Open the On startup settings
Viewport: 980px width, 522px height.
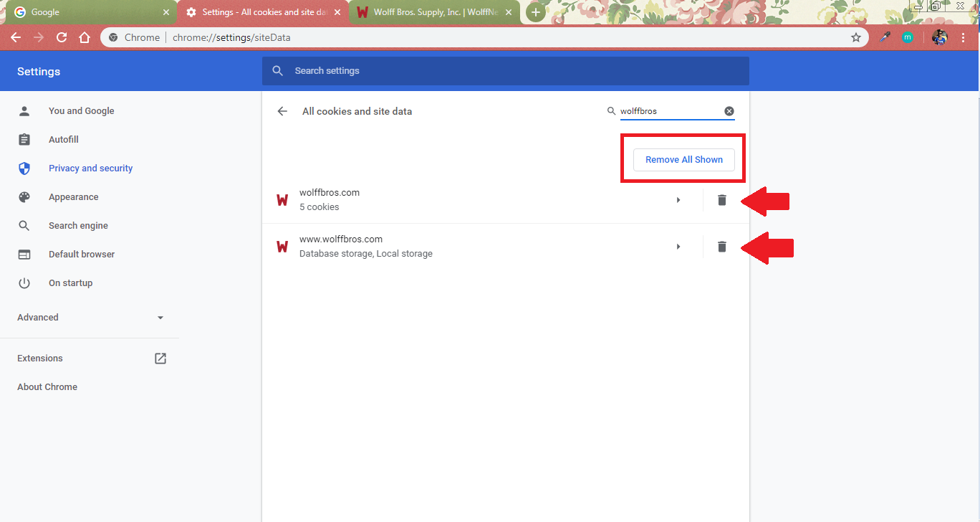coord(70,283)
